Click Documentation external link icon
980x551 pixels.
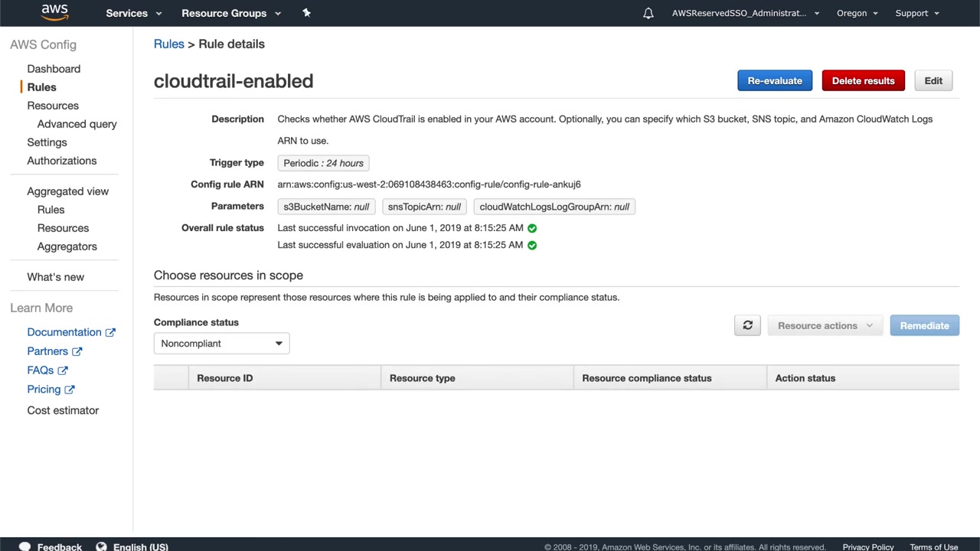coord(110,332)
